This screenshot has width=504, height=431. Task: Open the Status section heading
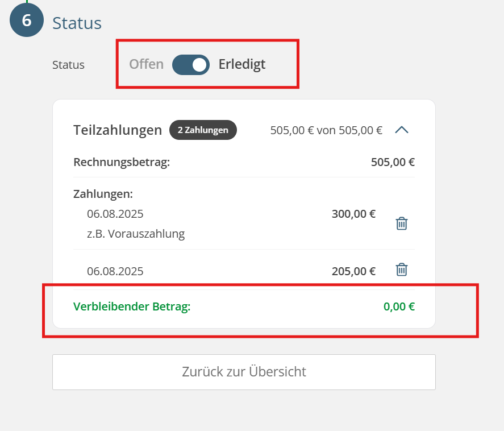[x=77, y=23]
